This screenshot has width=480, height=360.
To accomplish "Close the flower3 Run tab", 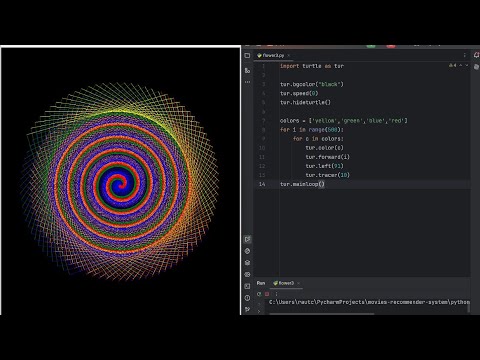I will click(x=298, y=283).
